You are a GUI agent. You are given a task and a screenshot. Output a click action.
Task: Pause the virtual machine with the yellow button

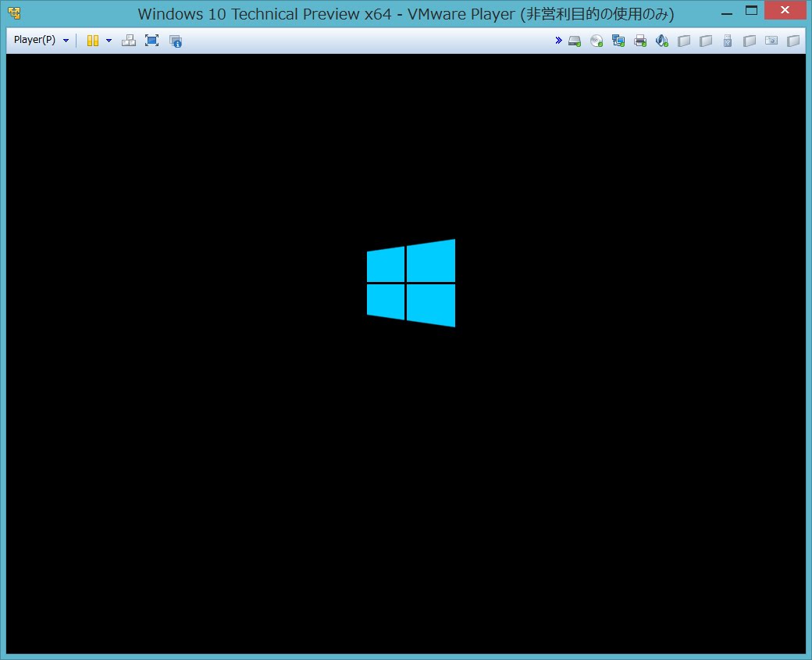pyautogui.click(x=93, y=41)
